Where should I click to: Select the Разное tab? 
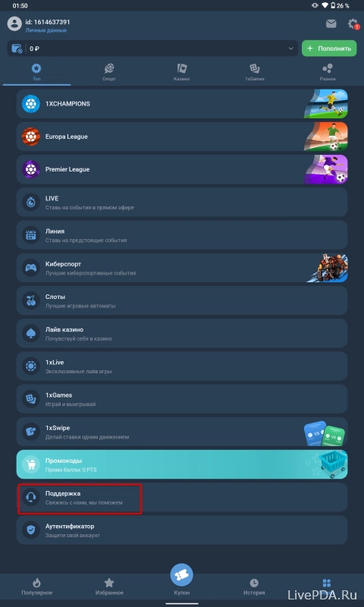click(328, 73)
